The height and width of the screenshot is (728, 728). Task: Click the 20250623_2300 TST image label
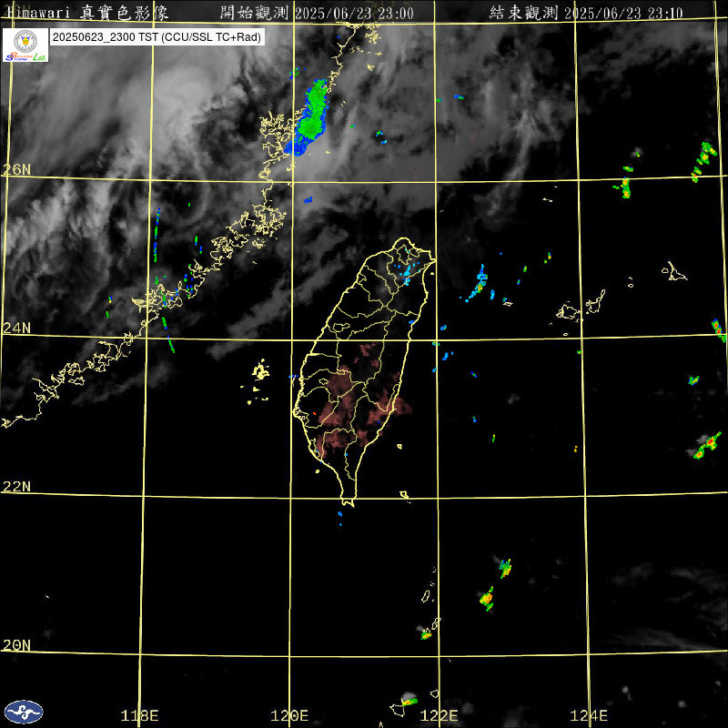coord(157,37)
